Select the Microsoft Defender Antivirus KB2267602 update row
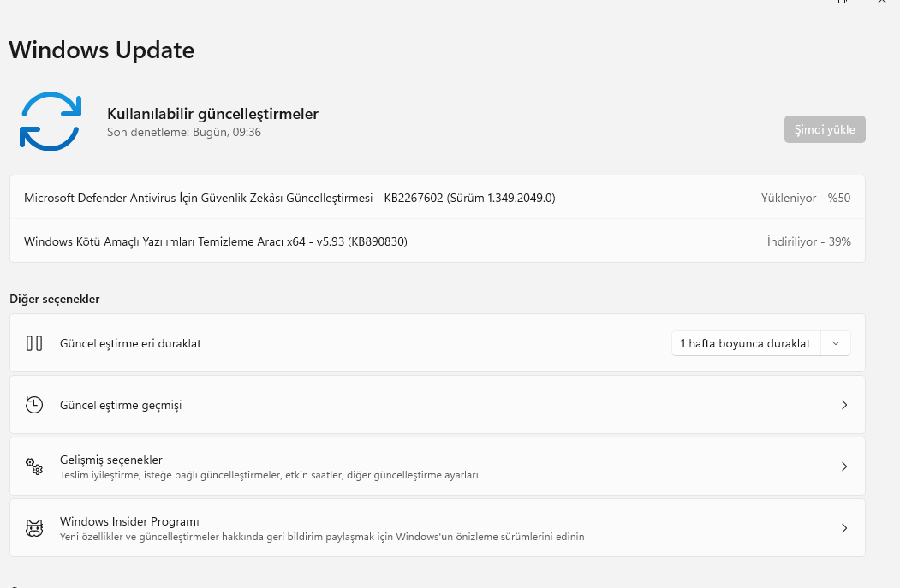Screen dimensions: 900x588 [x=438, y=198]
